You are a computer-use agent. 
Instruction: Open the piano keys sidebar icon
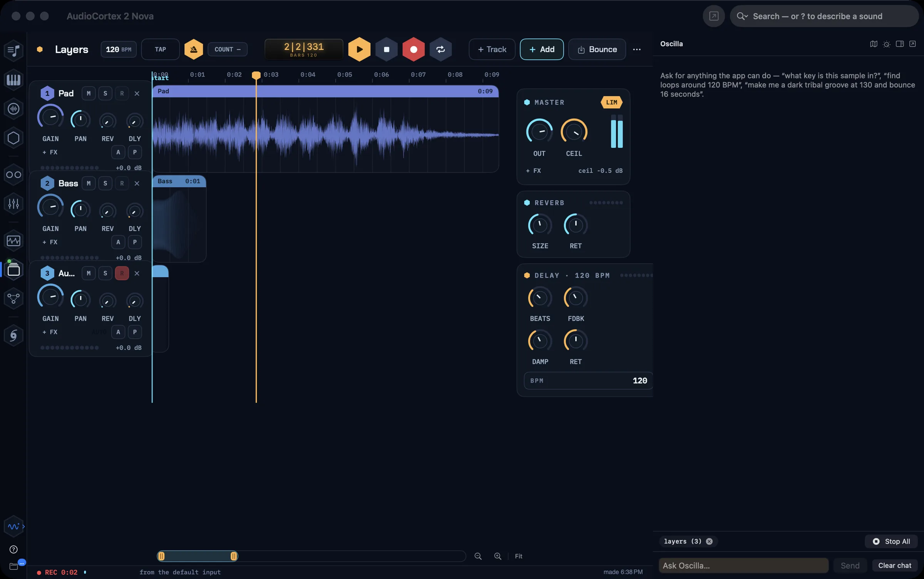click(13, 80)
